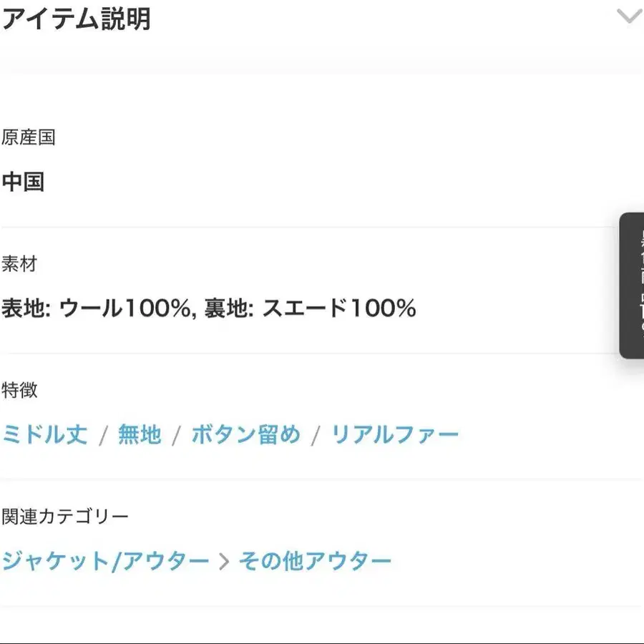Click the 裏地: スエード100% lining text
This screenshot has width=644, height=644.
(x=309, y=308)
